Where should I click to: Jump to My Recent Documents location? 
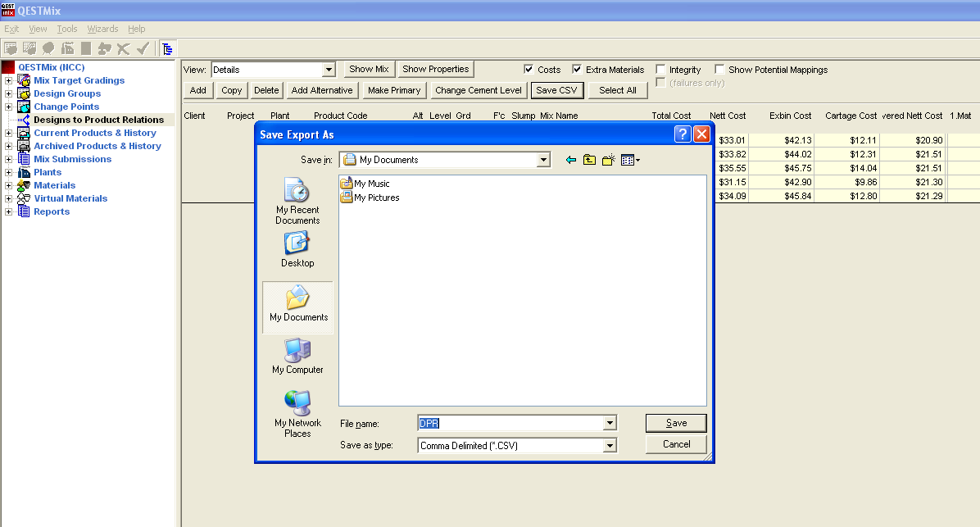point(297,202)
